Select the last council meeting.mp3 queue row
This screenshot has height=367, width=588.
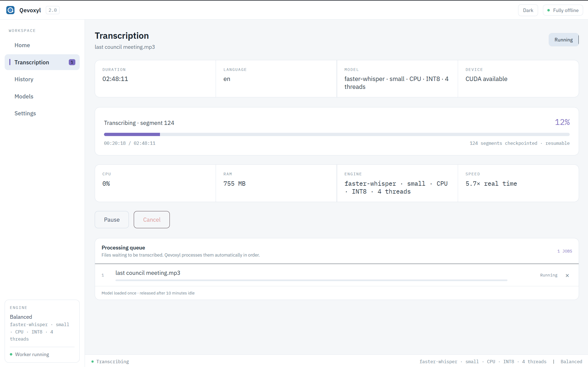coord(337,275)
